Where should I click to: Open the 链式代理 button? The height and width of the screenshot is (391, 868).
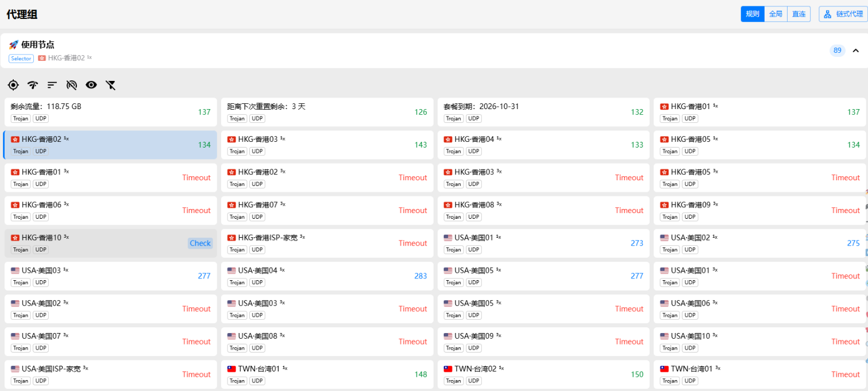[843, 14]
